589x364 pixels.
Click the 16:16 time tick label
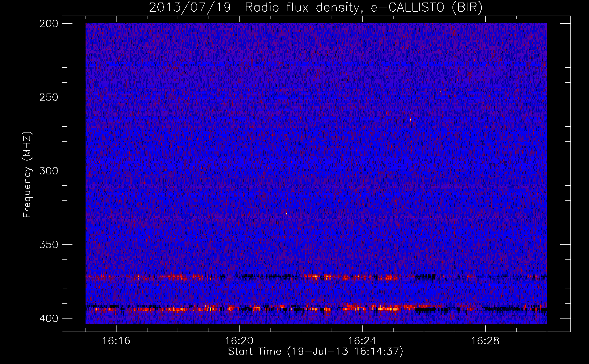(x=116, y=341)
